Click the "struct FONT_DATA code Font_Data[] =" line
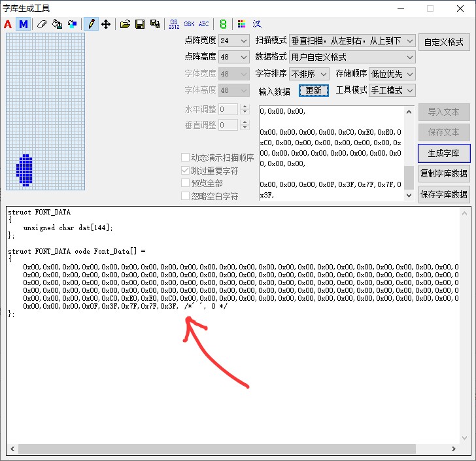476x461 pixels. (76, 251)
